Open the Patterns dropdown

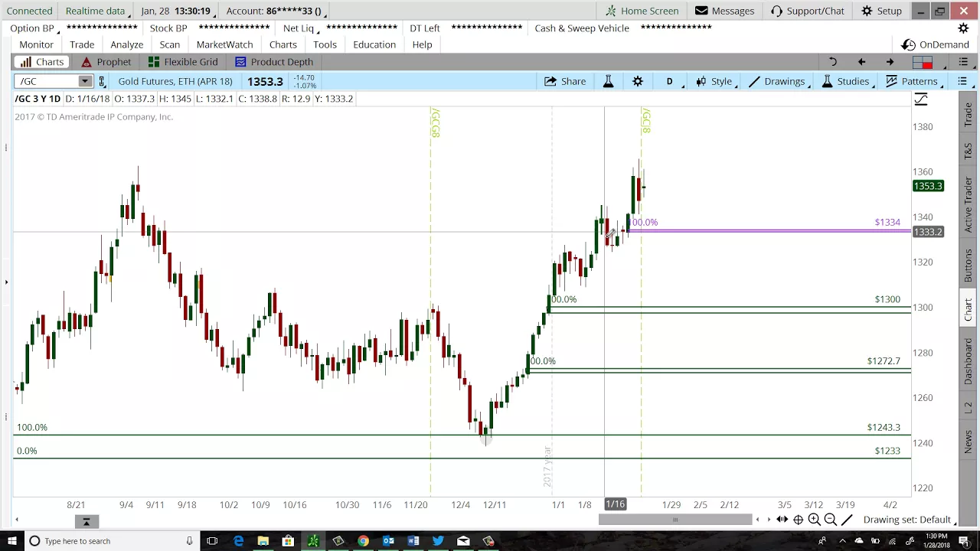pos(913,81)
